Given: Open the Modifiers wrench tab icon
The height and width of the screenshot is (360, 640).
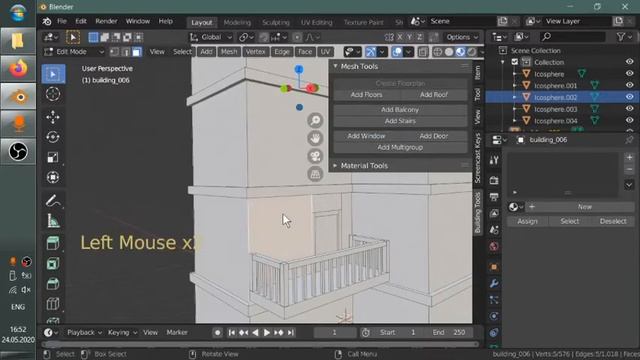Looking at the screenshot, I should pos(494,284).
